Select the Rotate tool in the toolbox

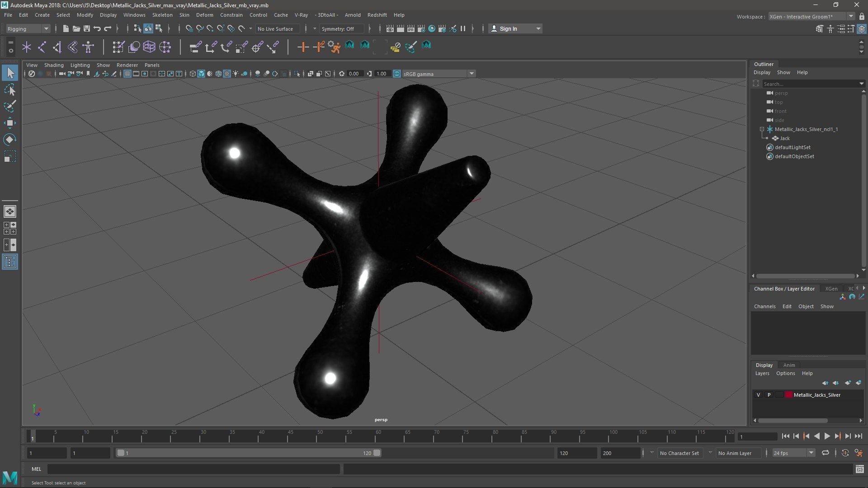(10, 140)
